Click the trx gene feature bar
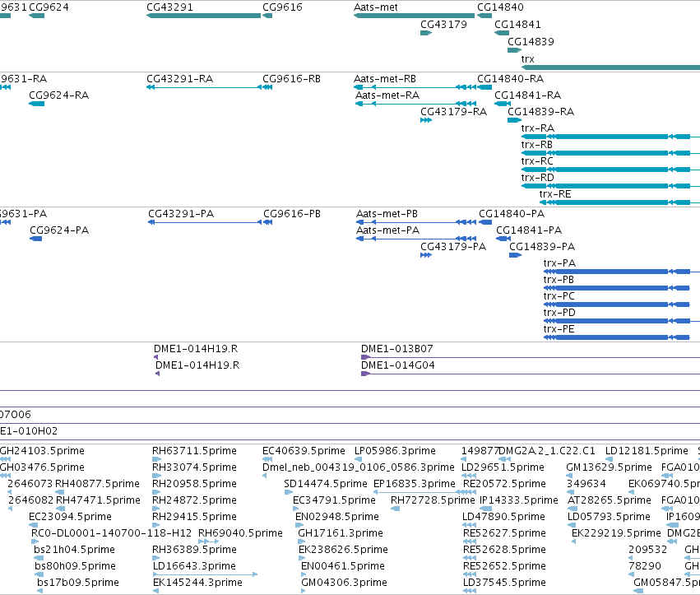The height and width of the screenshot is (595, 700). pyautogui.click(x=610, y=67)
